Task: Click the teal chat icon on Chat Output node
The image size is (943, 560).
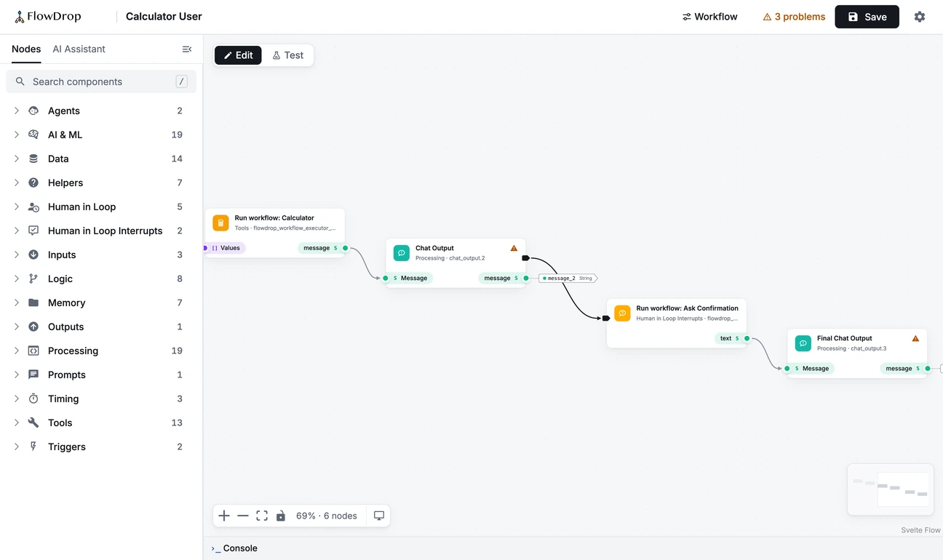Action: point(402,253)
